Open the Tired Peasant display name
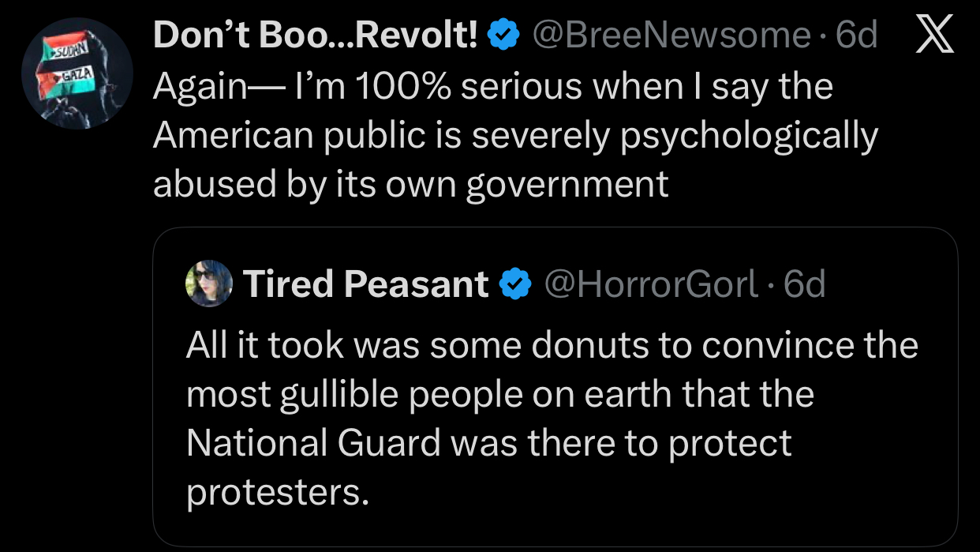The image size is (980, 552). (x=365, y=284)
